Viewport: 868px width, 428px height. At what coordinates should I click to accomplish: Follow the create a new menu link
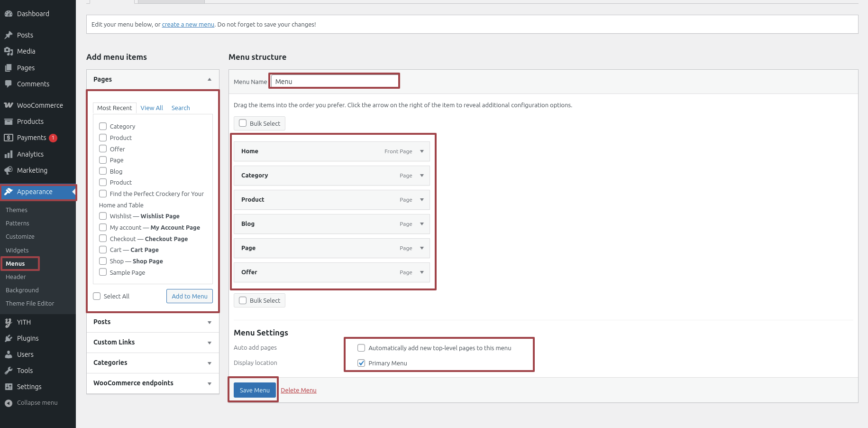(188, 25)
